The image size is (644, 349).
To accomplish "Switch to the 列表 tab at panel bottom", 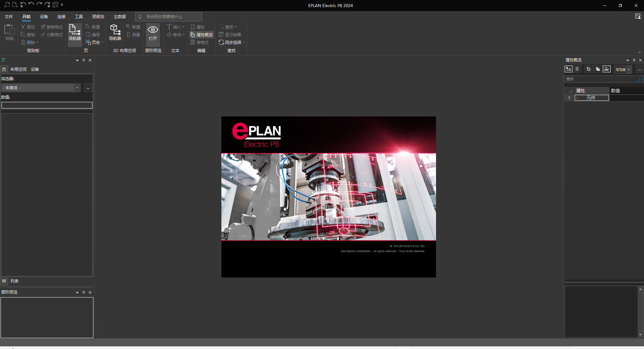I will pos(15,281).
